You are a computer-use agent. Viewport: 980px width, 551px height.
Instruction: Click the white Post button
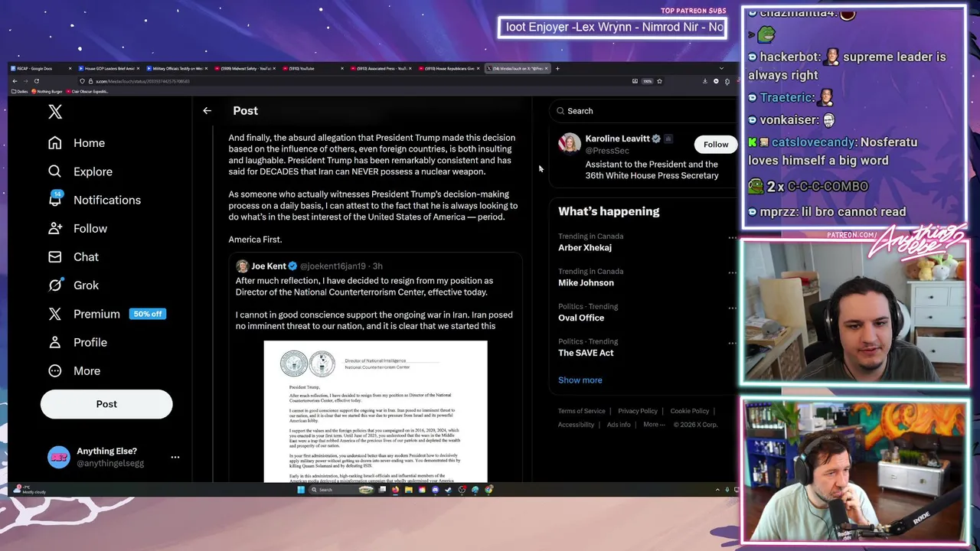tap(106, 404)
